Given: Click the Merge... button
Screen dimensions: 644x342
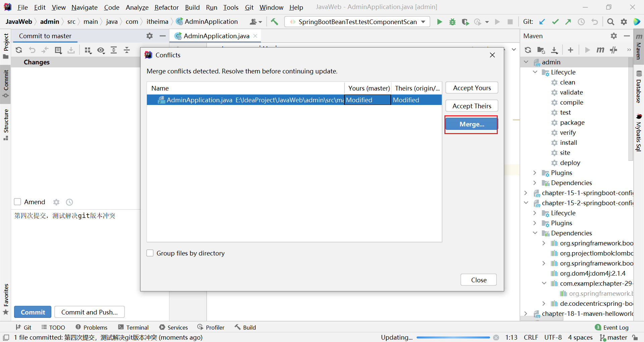Looking at the screenshot, I should [471, 124].
